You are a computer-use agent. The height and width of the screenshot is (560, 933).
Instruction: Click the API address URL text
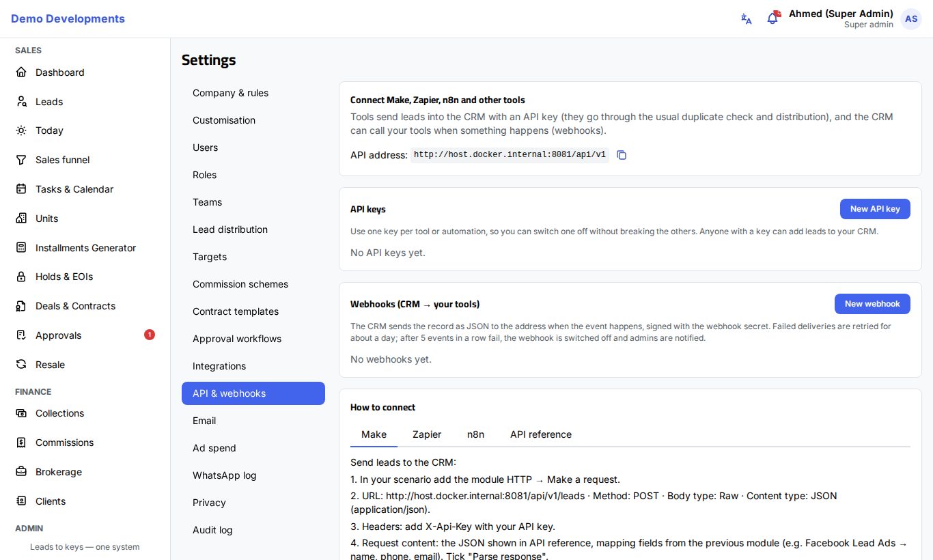click(x=510, y=155)
